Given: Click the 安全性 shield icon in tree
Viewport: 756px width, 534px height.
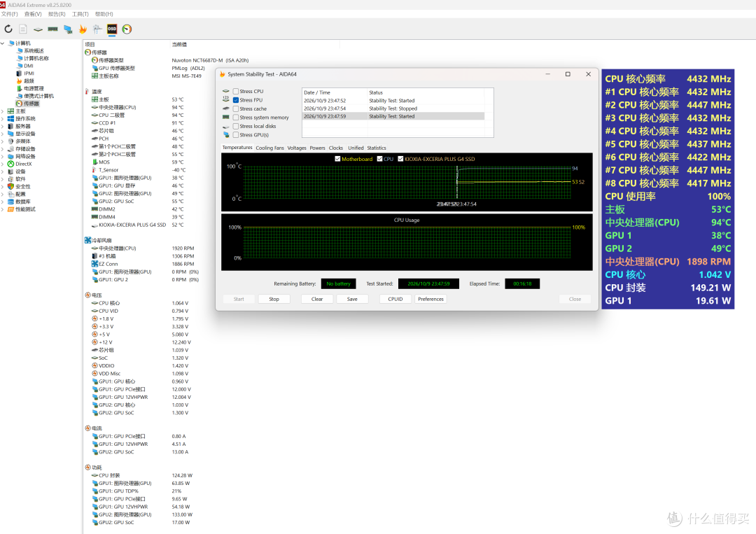Looking at the screenshot, I should [10, 186].
